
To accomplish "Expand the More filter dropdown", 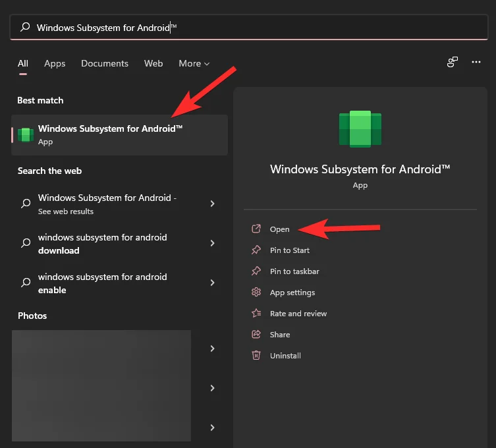I will pyautogui.click(x=194, y=63).
